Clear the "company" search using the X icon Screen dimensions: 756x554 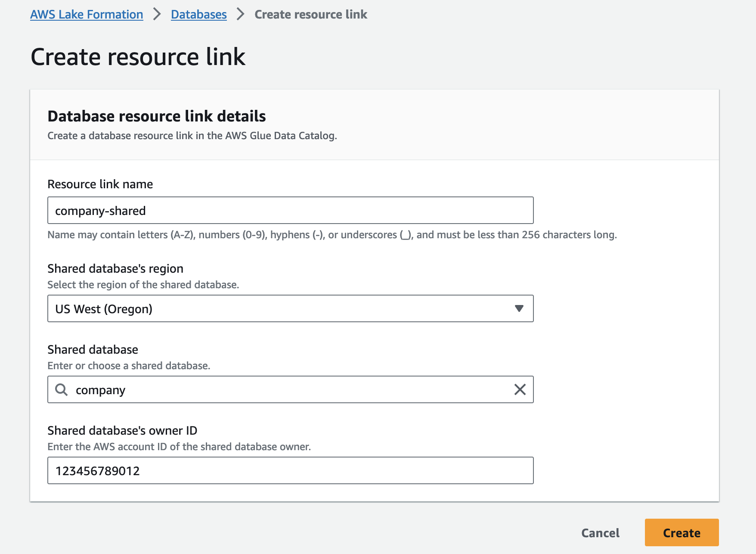click(x=520, y=390)
